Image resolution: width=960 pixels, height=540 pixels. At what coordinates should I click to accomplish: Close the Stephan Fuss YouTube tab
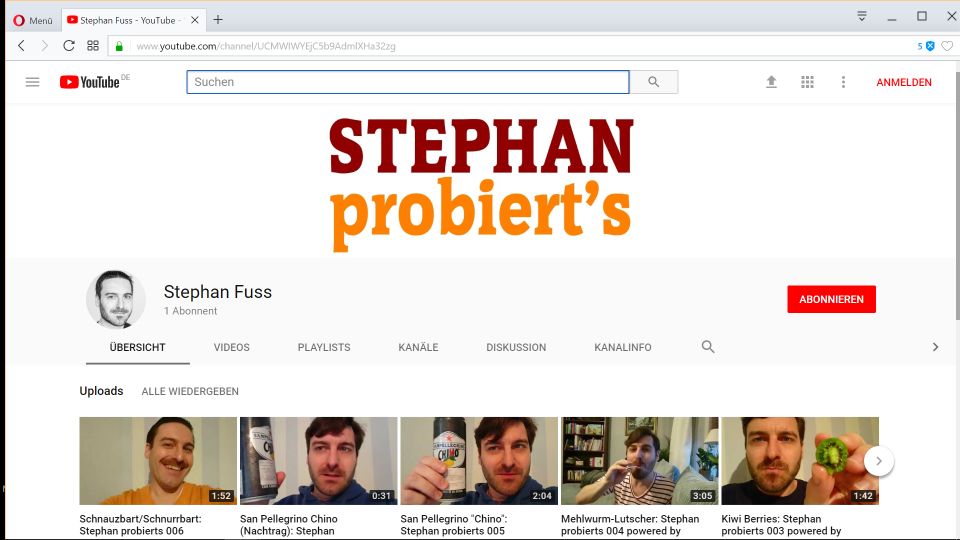coord(195,20)
